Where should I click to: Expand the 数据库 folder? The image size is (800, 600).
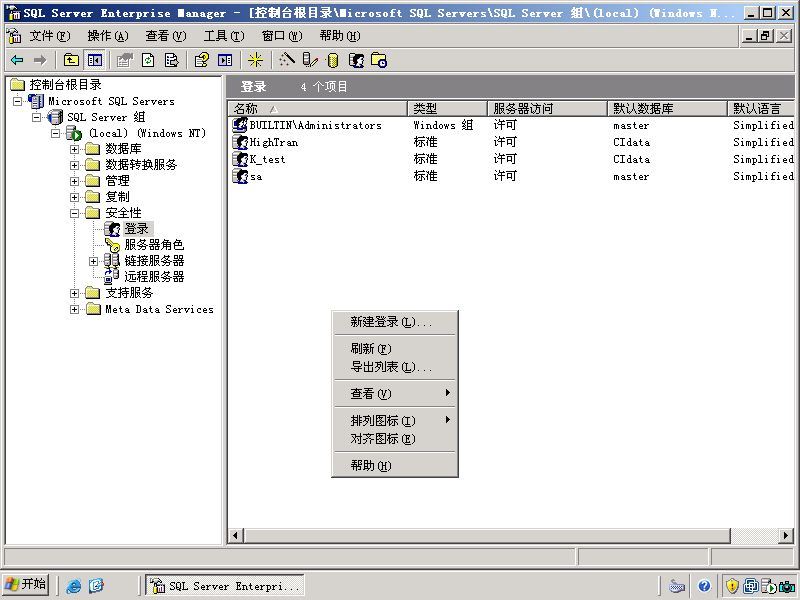pyautogui.click(x=74, y=149)
